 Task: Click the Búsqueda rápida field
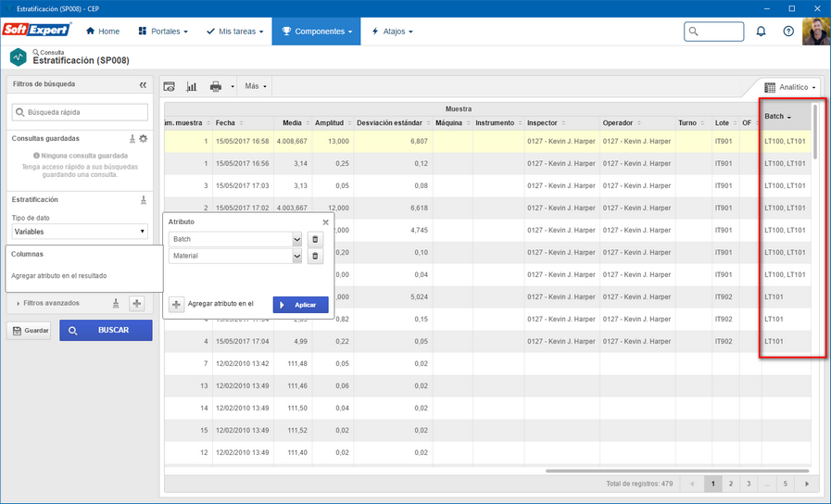80,112
